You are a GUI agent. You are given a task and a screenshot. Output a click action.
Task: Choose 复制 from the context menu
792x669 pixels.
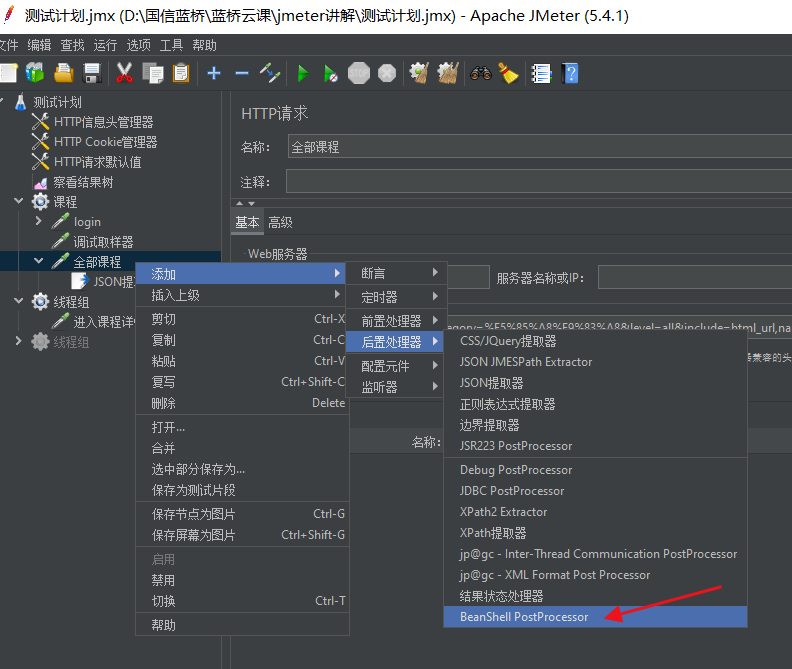tap(243, 340)
